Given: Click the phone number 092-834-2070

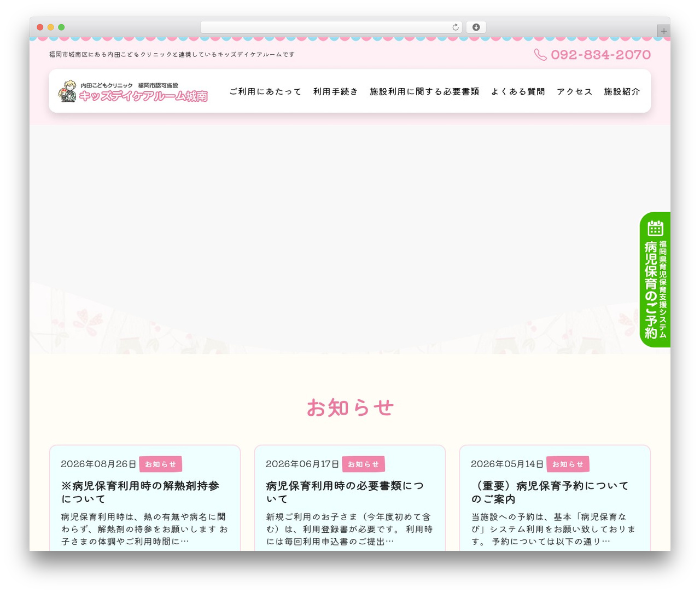Looking at the screenshot, I should (600, 55).
